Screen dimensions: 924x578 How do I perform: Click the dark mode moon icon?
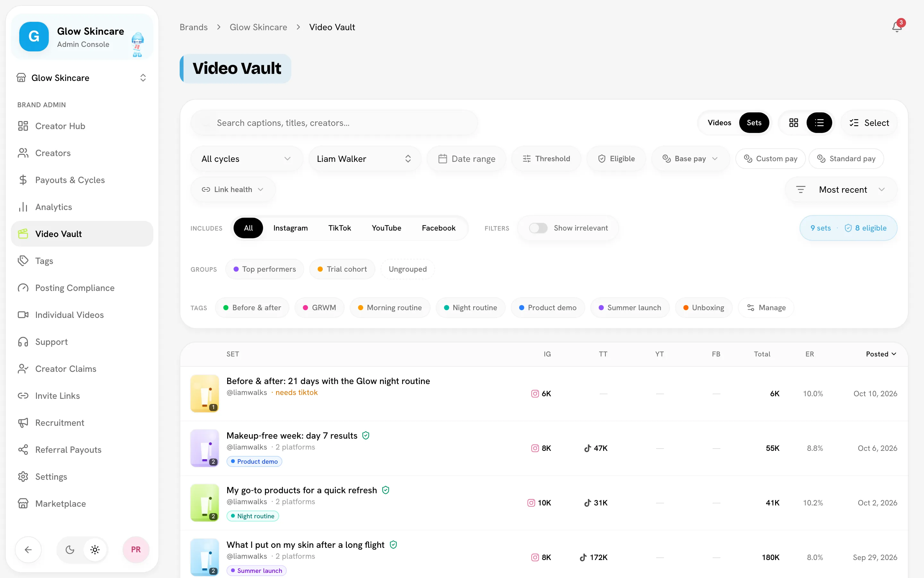(70, 550)
